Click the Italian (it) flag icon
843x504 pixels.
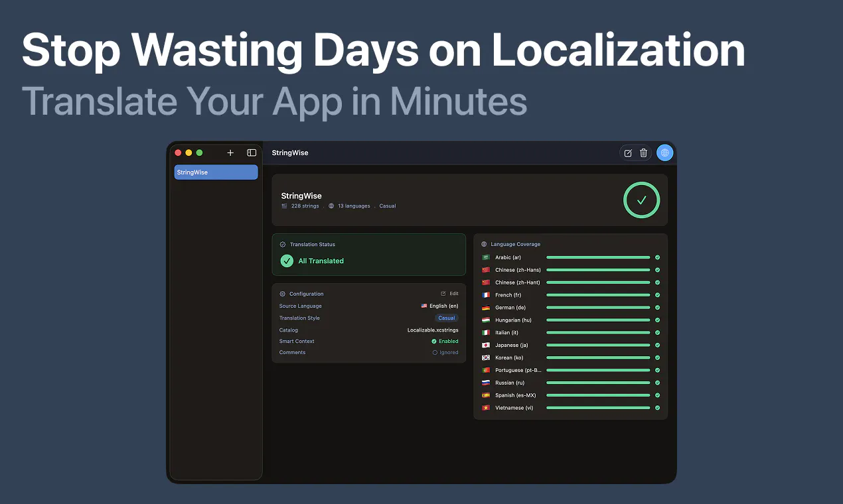(485, 333)
